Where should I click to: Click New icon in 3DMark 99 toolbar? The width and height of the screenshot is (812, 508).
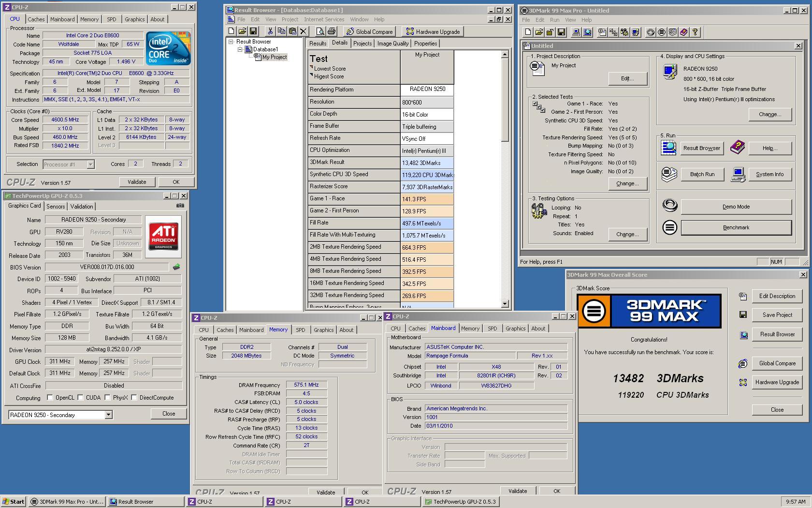(528, 32)
